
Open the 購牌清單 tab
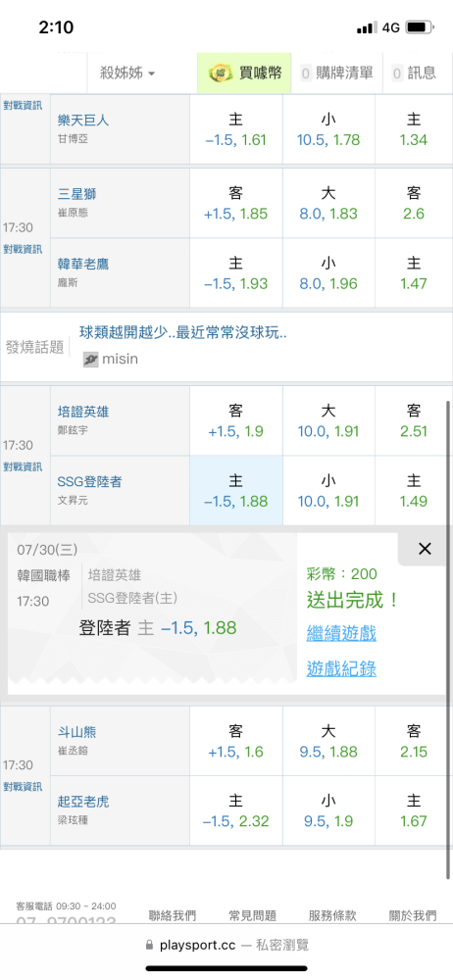click(336, 73)
